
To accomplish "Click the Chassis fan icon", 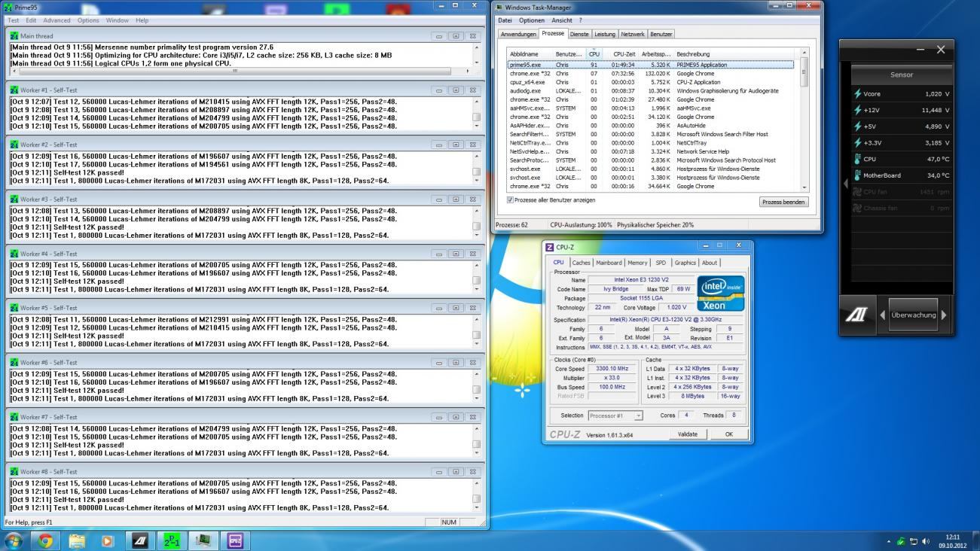I will pos(857,208).
